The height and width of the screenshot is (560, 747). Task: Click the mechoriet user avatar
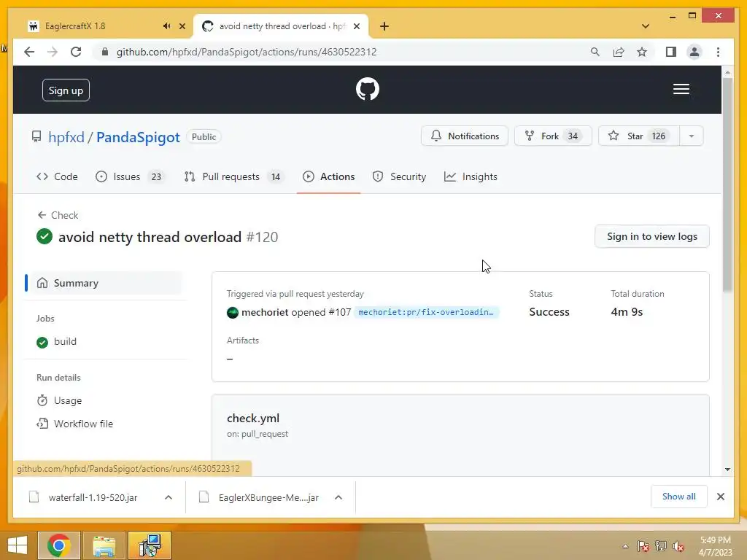[x=233, y=312]
